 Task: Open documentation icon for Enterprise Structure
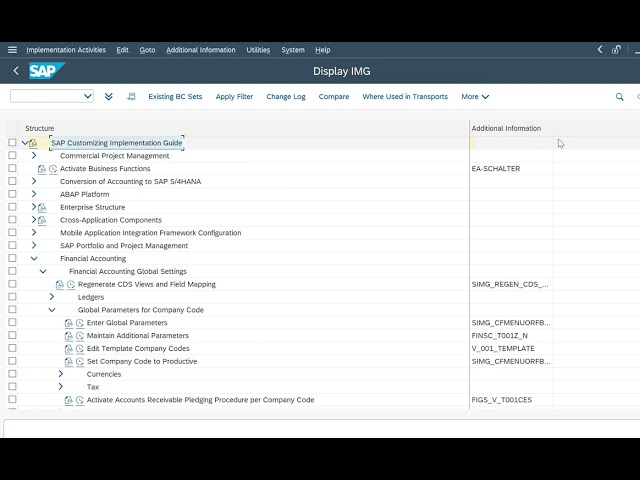pos(42,207)
